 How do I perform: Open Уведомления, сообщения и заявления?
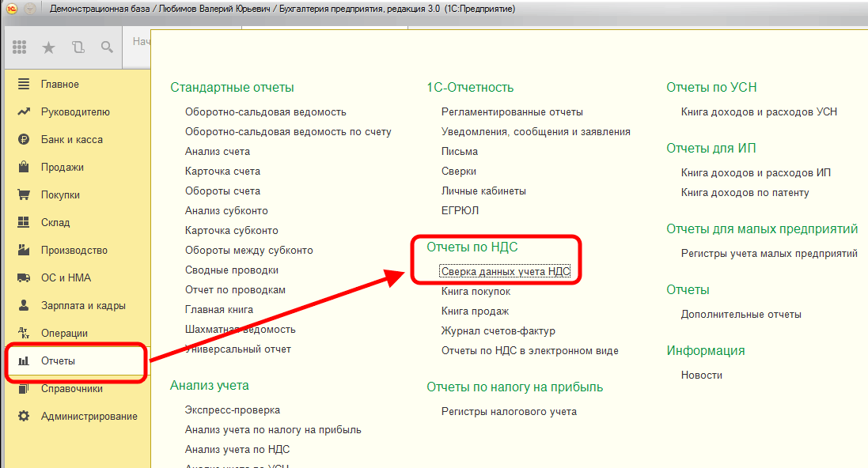point(536,132)
